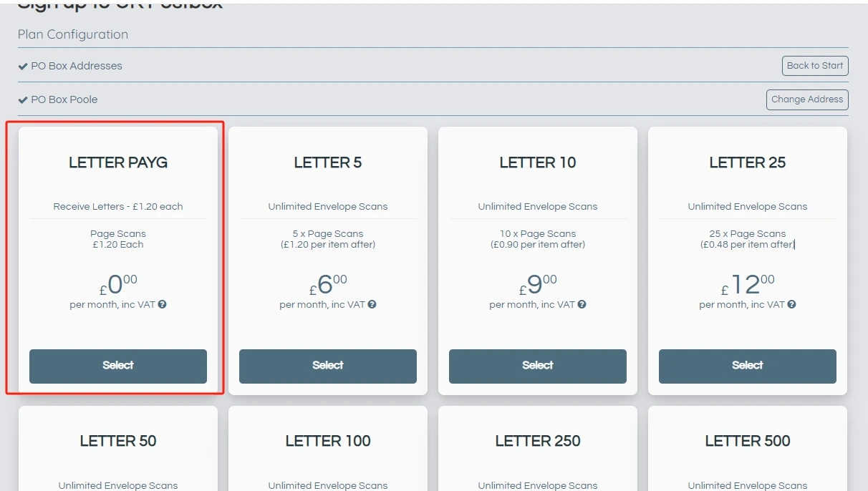Click the £9.00 price on Letter 10
Image resolution: width=868 pixels, height=491 pixels.
(x=538, y=285)
